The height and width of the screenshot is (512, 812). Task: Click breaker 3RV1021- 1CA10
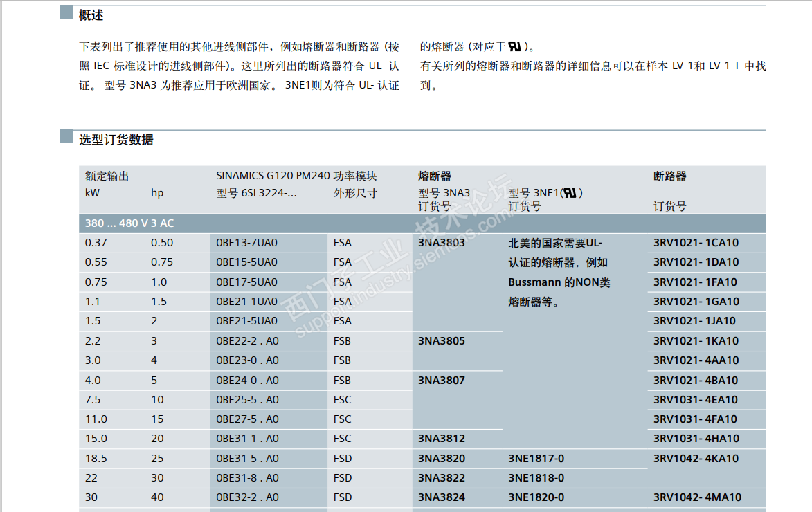click(696, 243)
